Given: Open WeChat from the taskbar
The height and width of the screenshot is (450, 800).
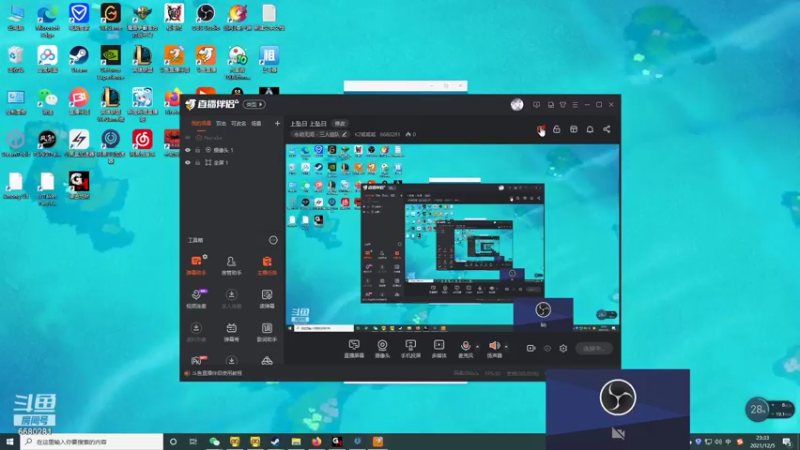Looking at the screenshot, I should point(214,442).
